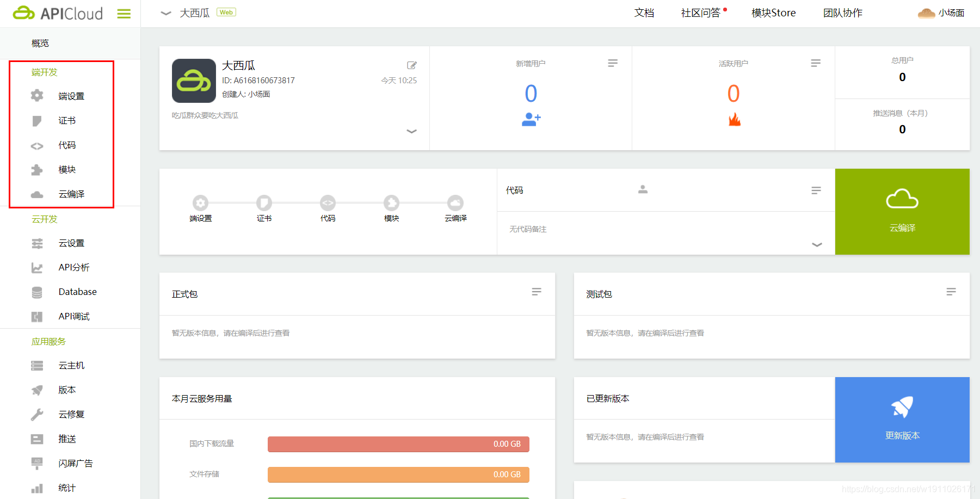Open the 证书 sidebar icon
The height and width of the screenshot is (499, 980).
(37, 121)
